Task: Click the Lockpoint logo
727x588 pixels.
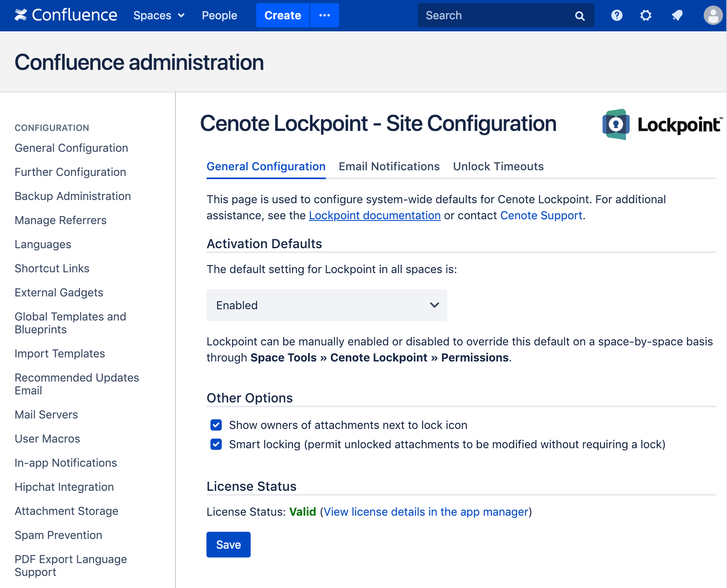Action: (661, 125)
